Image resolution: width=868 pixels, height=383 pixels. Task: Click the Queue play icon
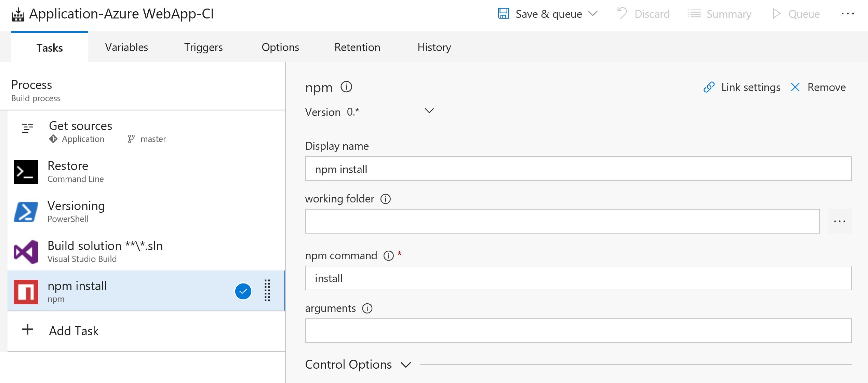776,14
